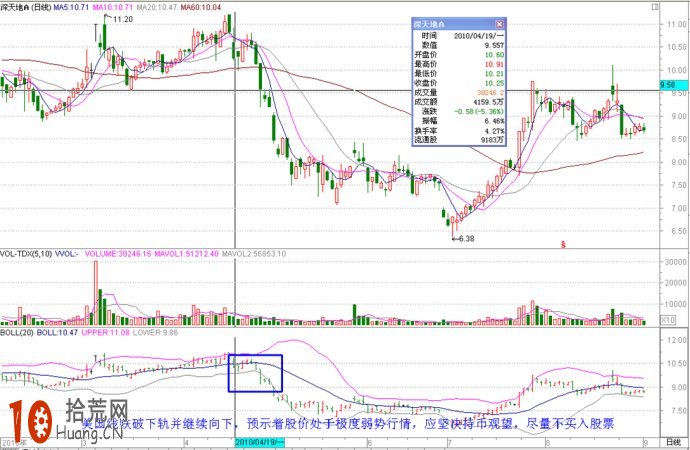Click the LOWER:9.86 band value

point(155,333)
